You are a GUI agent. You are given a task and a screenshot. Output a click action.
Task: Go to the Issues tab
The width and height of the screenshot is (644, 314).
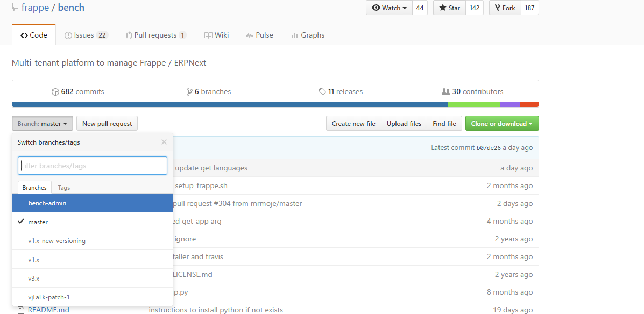[86, 35]
